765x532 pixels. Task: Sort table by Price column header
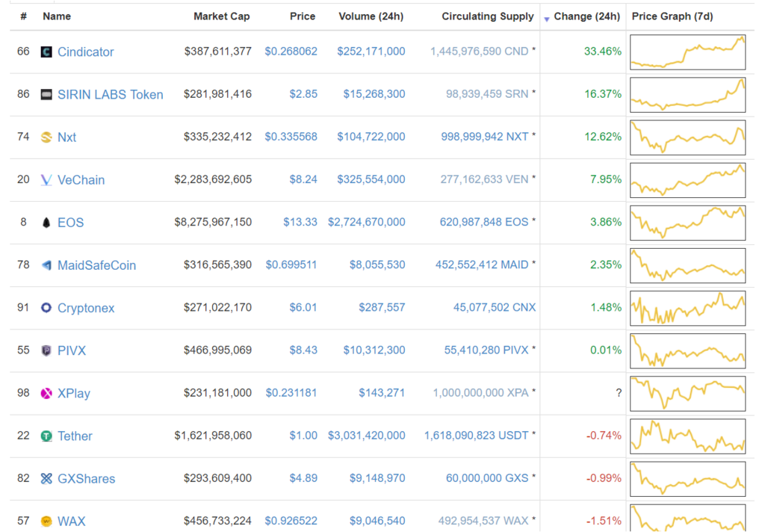tap(303, 16)
